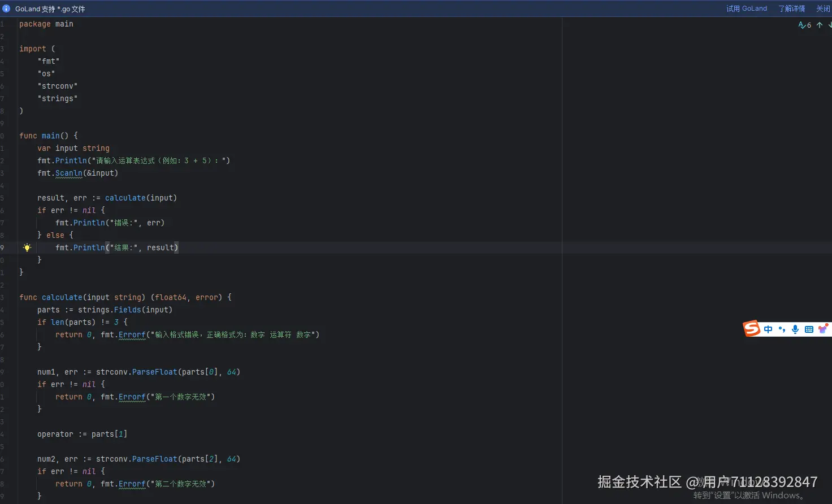The image size is (832, 504).
Task: Click the '} else {' line
Action: pos(55,235)
